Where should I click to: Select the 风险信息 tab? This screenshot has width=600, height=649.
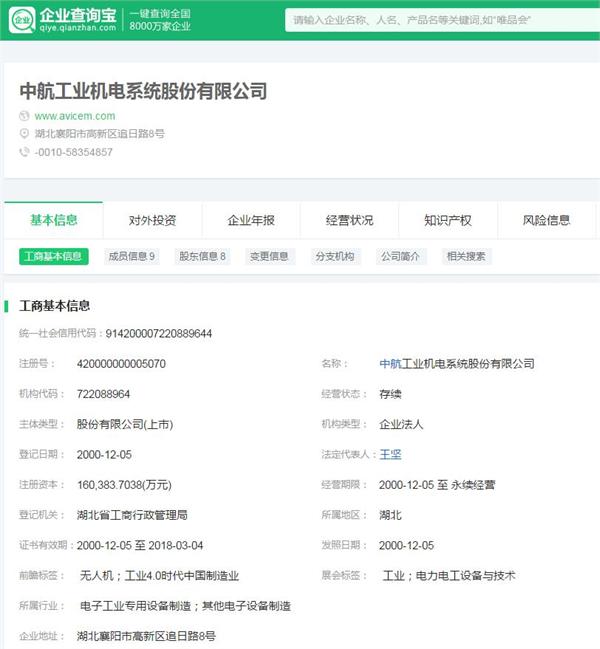(546, 220)
